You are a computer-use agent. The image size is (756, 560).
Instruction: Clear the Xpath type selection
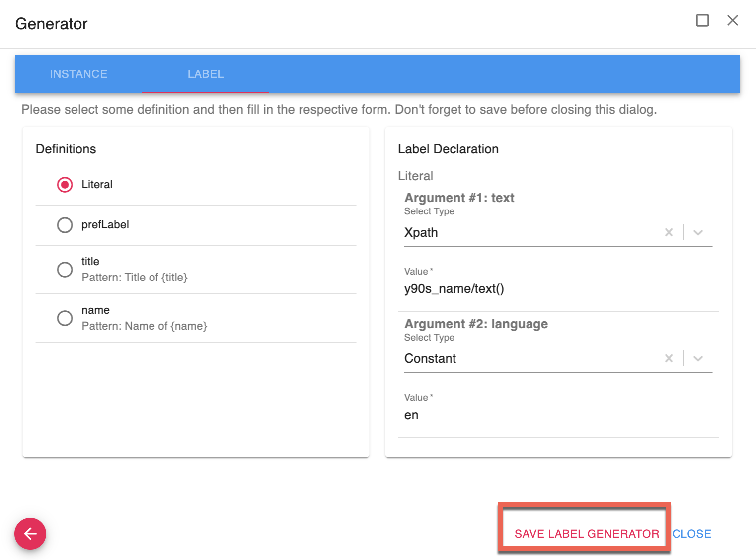point(669,232)
